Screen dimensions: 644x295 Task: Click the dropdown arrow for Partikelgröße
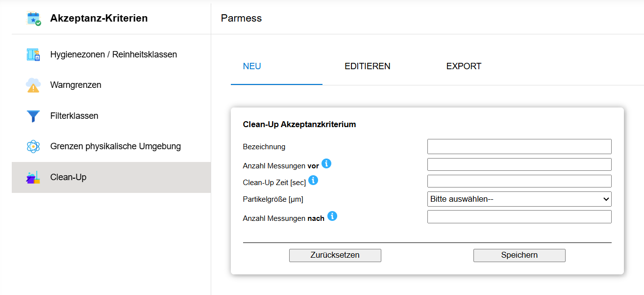click(606, 199)
